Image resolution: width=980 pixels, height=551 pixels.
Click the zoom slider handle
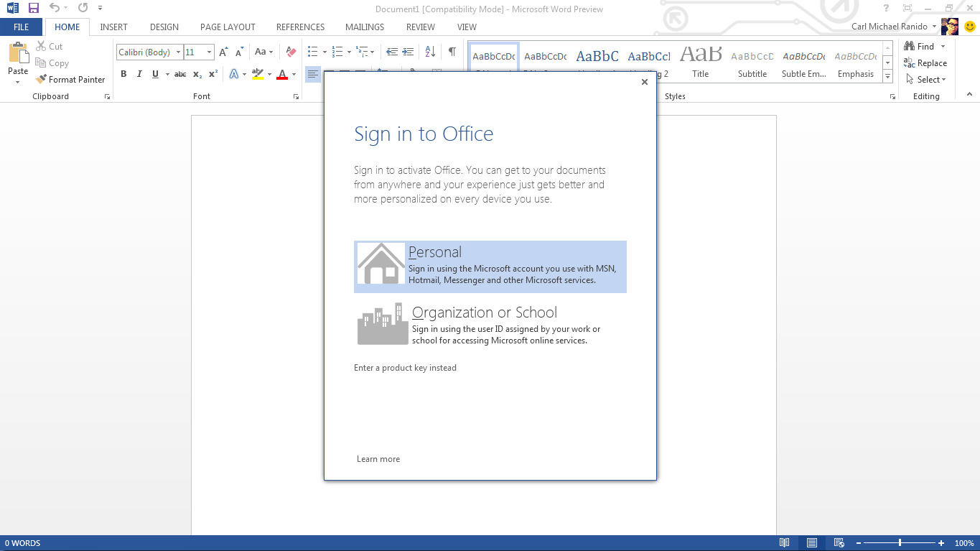[900, 543]
